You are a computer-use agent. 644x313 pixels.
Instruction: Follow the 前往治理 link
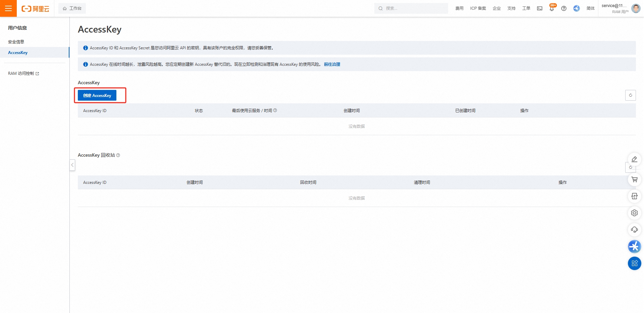[x=332, y=64]
